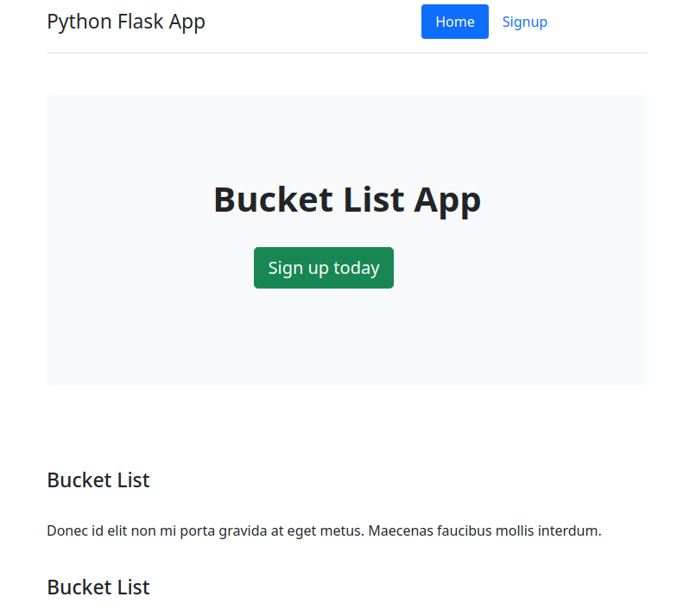Click the word Donec starting the paragraph
Image resolution: width=696 pixels, height=616 pixels.
coord(66,530)
